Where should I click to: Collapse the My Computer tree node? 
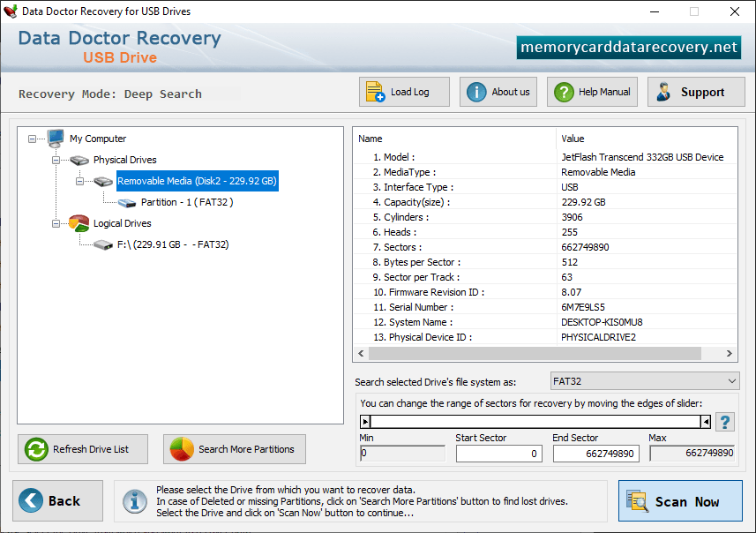(x=32, y=139)
